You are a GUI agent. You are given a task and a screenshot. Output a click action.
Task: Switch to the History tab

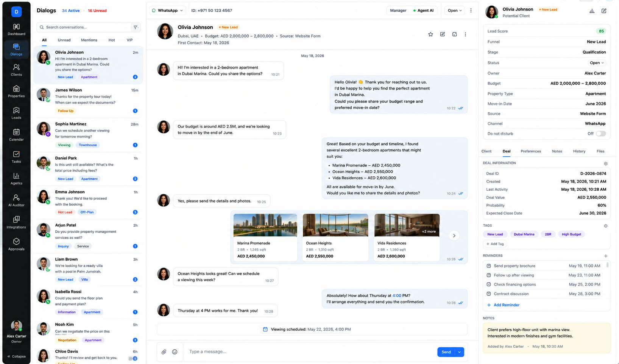[x=579, y=151]
